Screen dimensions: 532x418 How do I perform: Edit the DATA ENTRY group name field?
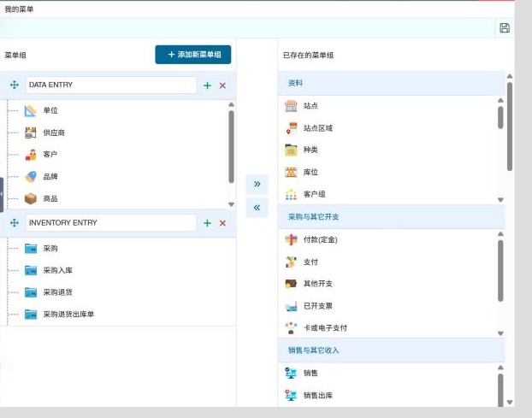[111, 85]
